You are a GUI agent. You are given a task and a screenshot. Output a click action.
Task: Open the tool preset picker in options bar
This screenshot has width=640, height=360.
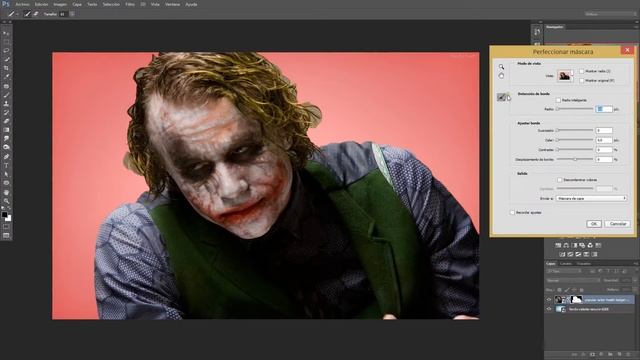click(13, 14)
